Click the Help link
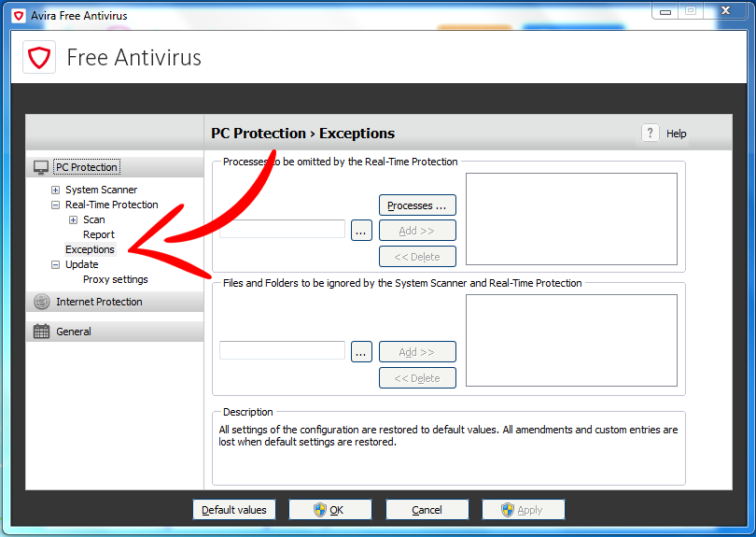 click(676, 134)
